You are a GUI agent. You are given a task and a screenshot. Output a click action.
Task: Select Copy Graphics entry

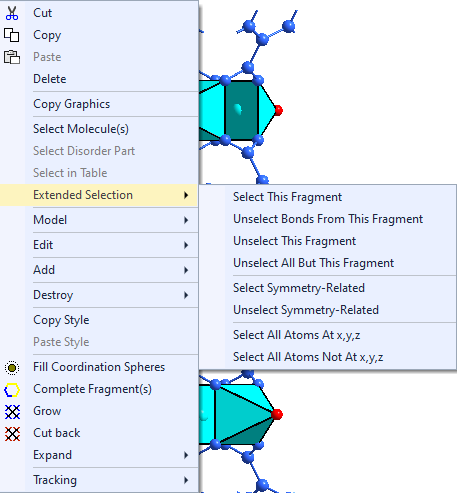(x=99, y=104)
